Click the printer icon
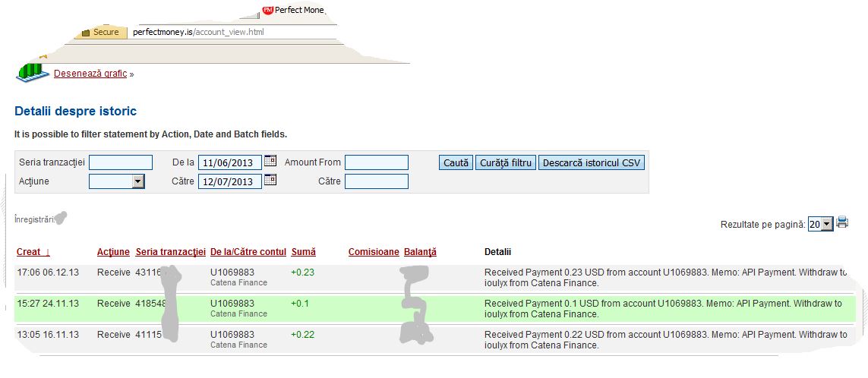868x378 pixels. pyautogui.click(x=842, y=222)
